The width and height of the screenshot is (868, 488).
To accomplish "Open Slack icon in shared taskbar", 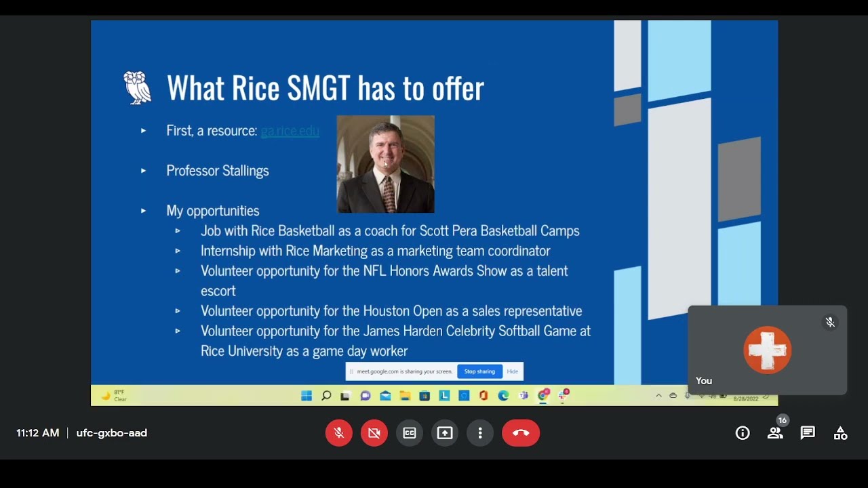I will pyautogui.click(x=563, y=395).
